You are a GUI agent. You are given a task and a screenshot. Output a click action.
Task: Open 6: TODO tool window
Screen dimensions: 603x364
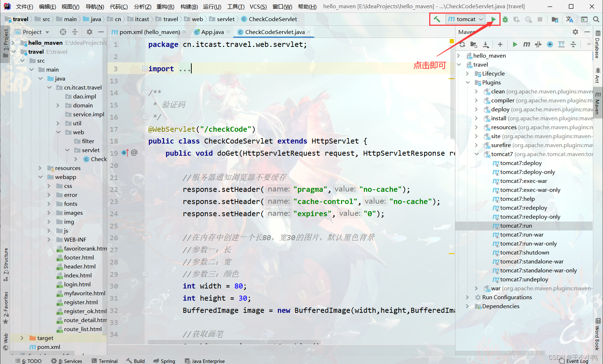click(x=29, y=361)
